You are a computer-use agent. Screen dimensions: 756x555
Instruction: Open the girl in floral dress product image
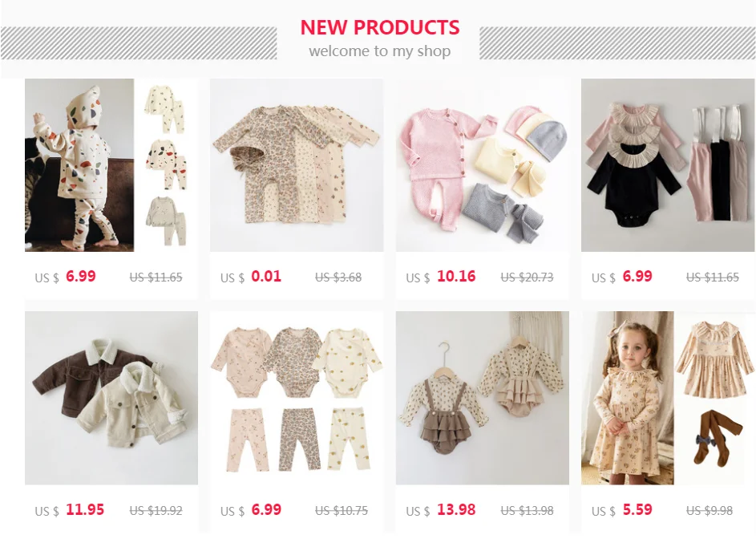pos(668,398)
